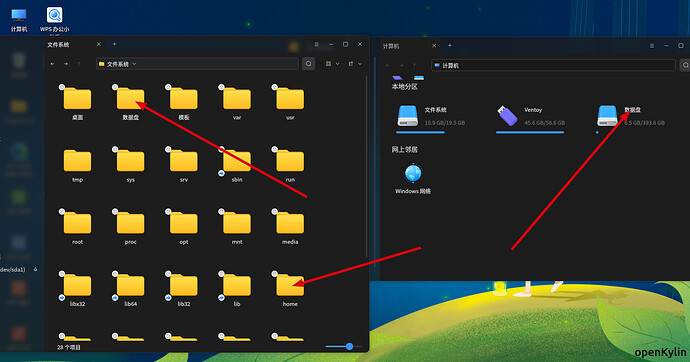Click the sort icon in toolbar
This screenshot has height=362, width=690.
click(x=351, y=64)
